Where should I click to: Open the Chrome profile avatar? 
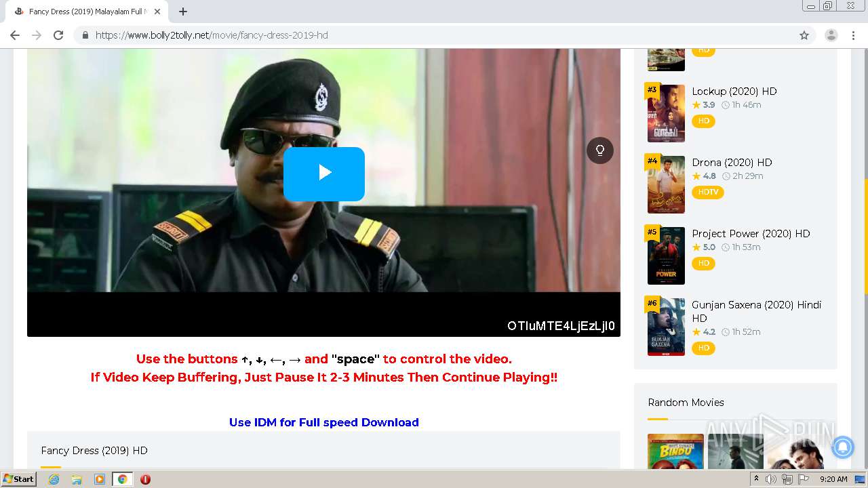[831, 35]
